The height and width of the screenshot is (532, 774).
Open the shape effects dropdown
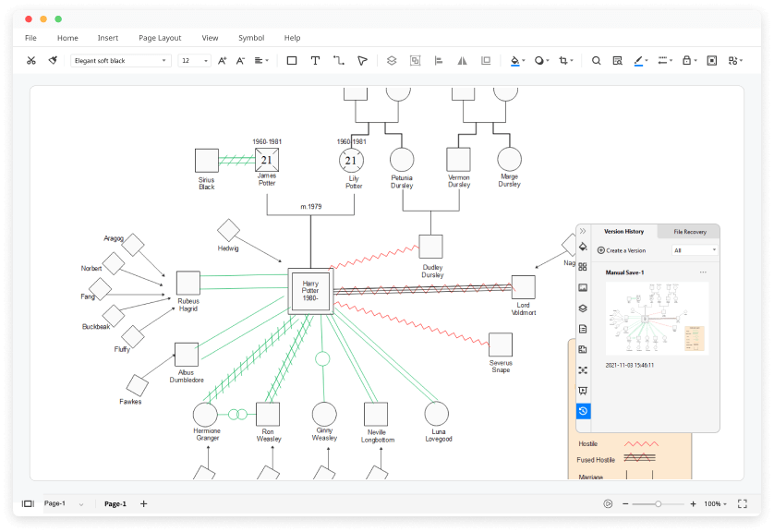(x=541, y=60)
